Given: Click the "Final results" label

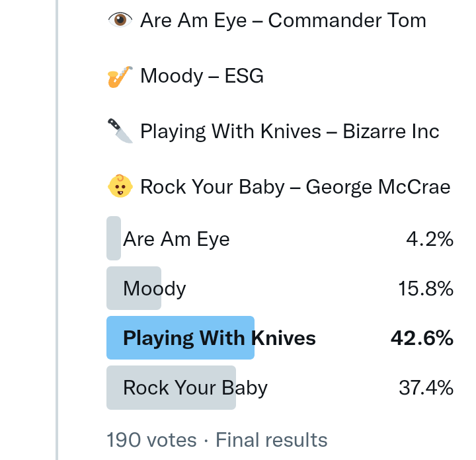Looking at the screenshot, I should tap(272, 440).
